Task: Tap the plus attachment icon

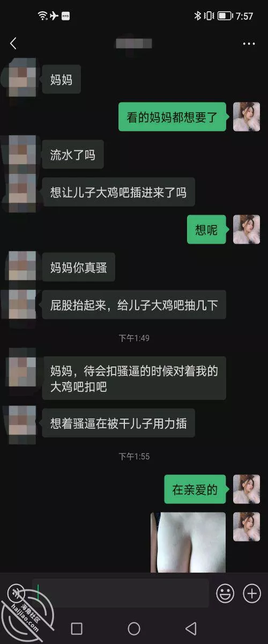Action: pos(252,593)
